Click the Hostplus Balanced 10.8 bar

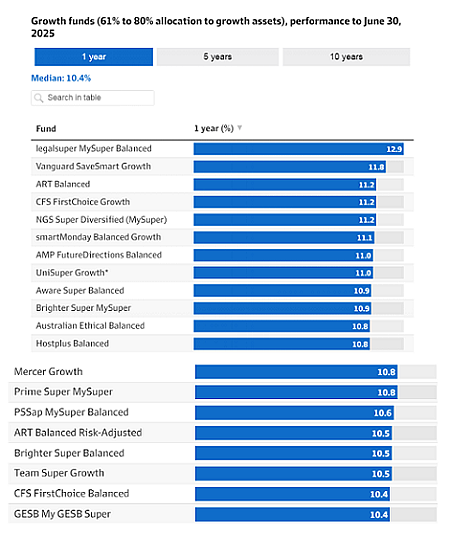pyautogui.click(x=282, y=344)
